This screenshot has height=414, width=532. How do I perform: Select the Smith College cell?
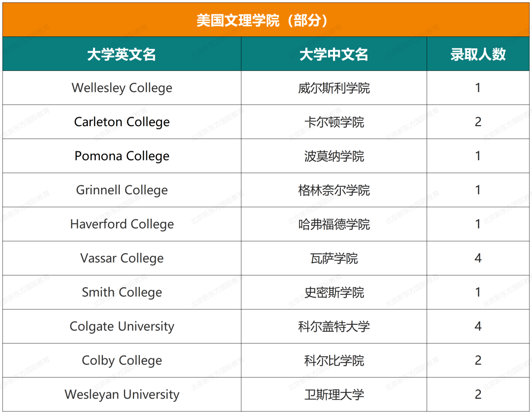[x=122, y=292]
